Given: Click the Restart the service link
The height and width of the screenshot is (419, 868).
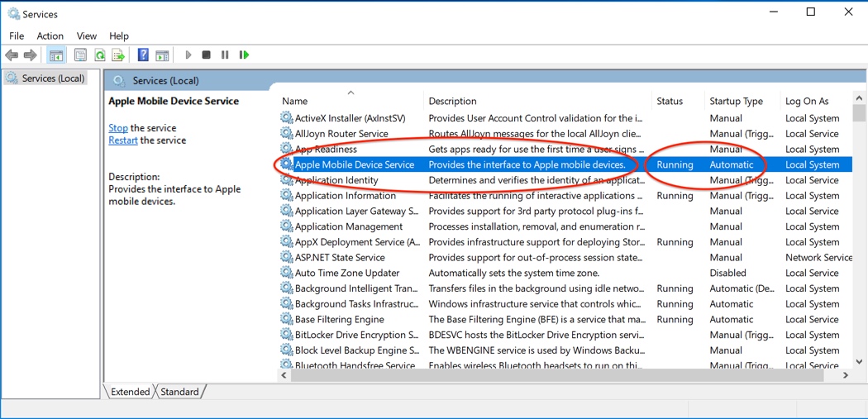Looking at the screenshot, I should 123,140.
